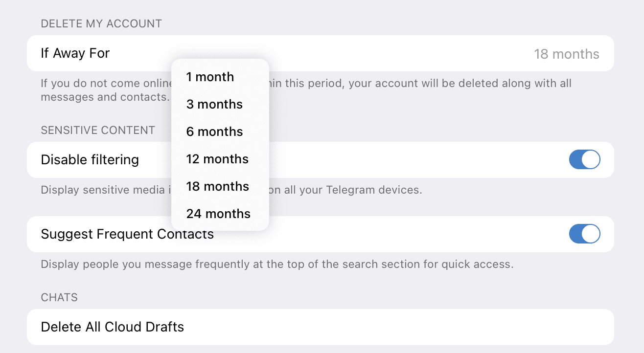644x353 pixels.
Task: Choose the 3 months option
Action: (x=214, y=104)
